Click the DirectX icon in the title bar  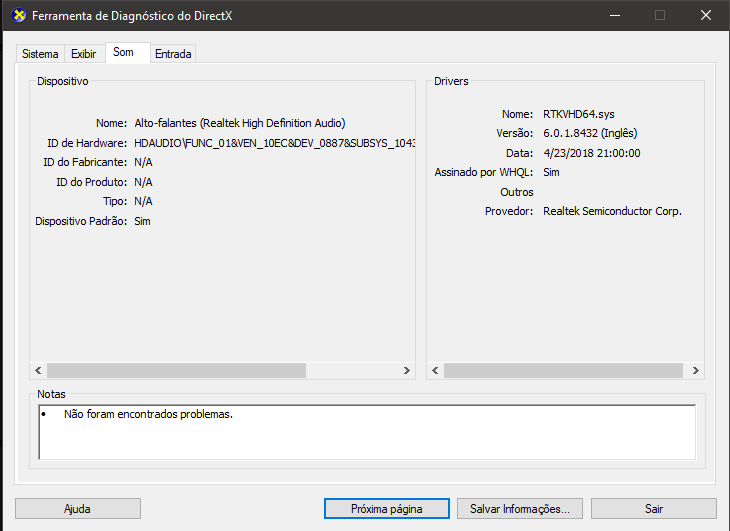(x=19, y=15)
